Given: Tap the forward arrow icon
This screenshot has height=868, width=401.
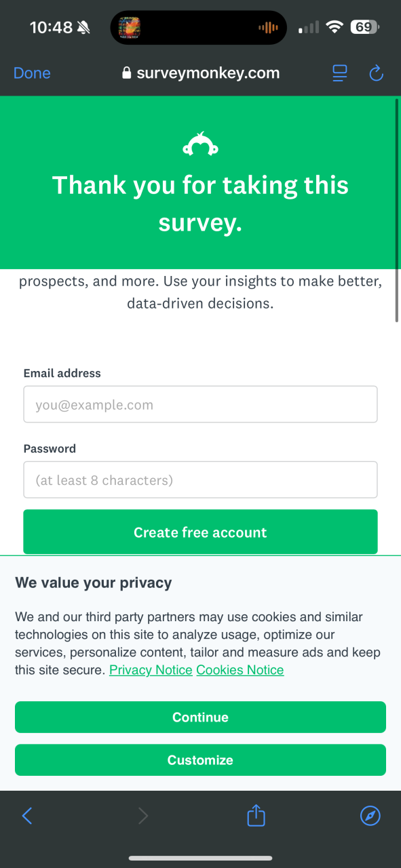Looking at the screenshot, I should (x=142, y=816).
